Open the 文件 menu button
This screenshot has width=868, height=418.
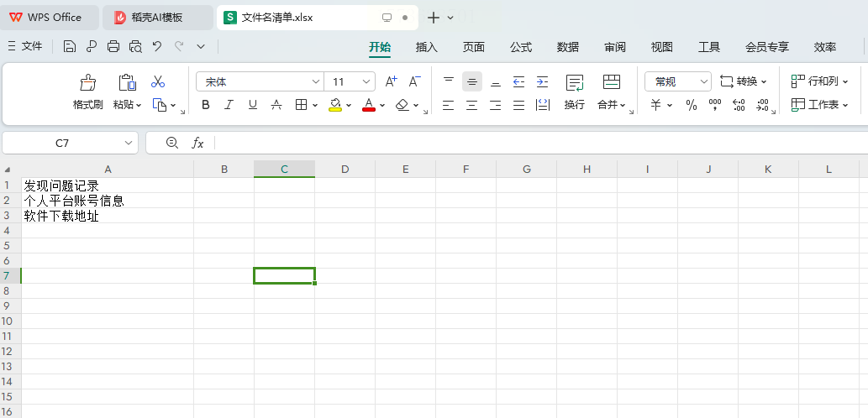(25, 46)
